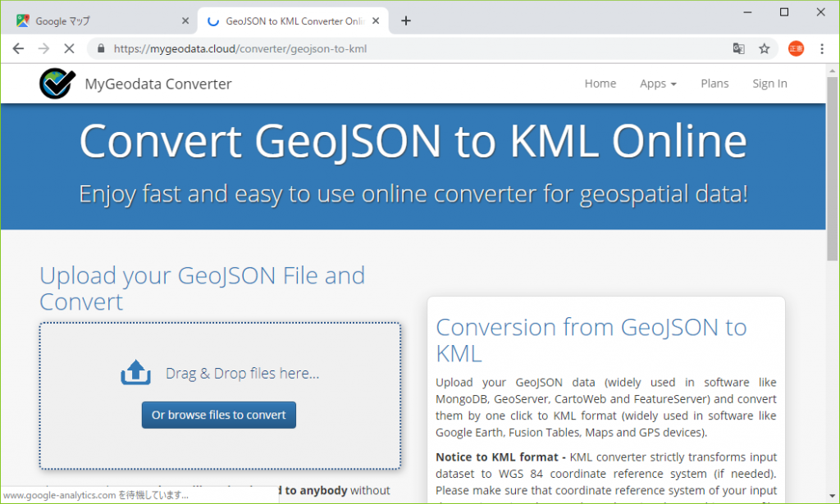Close the Google マップ tab
This screenshot has width=840, height=504.
tap(185, 20)
